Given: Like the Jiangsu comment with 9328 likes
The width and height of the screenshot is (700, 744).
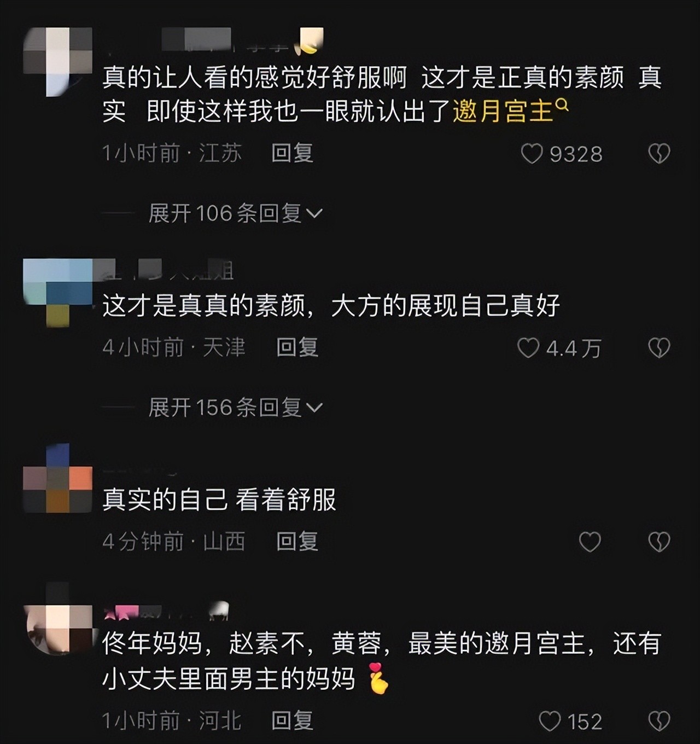Looking at the screenshot, I should click(532, 154).
